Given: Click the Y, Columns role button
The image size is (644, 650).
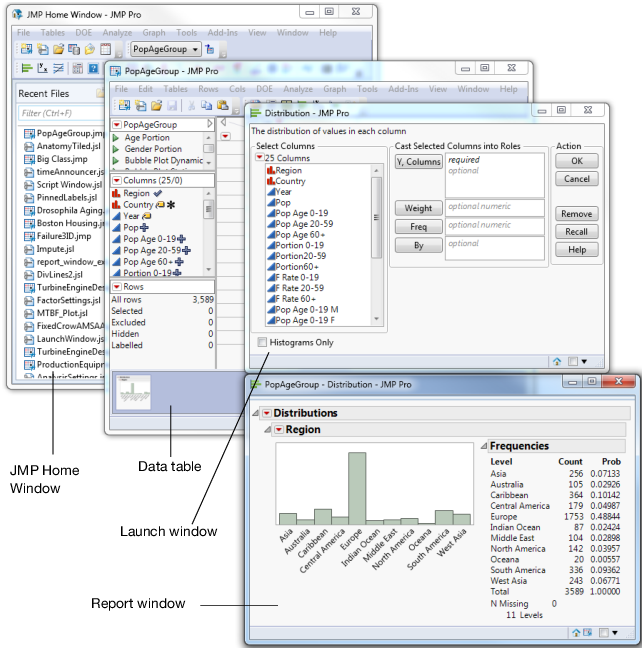Looking at the screenshot, I should 419,162.
